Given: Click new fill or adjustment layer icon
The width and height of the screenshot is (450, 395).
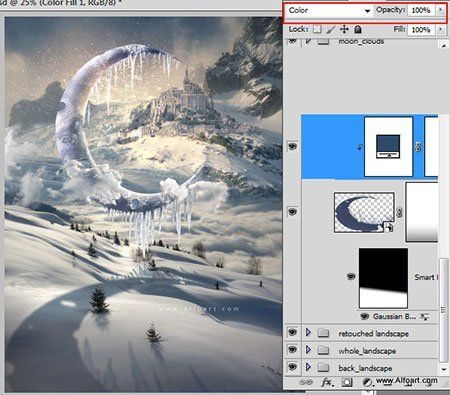Looking at the screenshot, I should [367, 382].
